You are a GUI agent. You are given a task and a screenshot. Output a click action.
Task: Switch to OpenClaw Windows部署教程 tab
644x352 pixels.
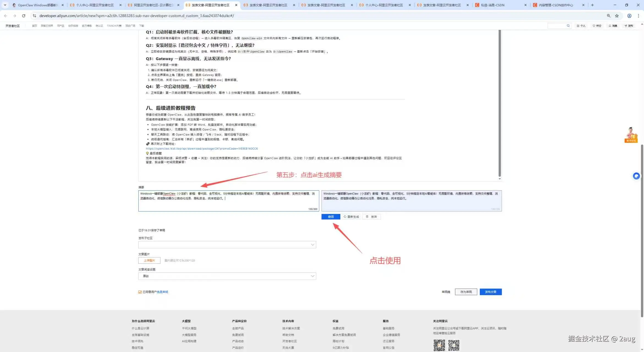(x=37, y=5)
